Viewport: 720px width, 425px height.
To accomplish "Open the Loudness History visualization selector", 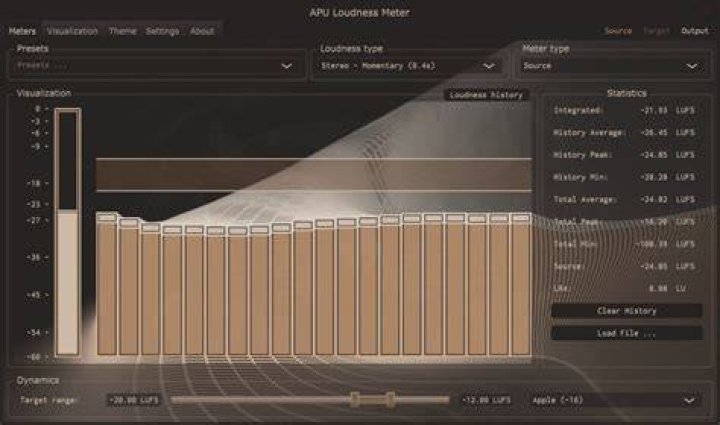I will (x=486, y=95).
